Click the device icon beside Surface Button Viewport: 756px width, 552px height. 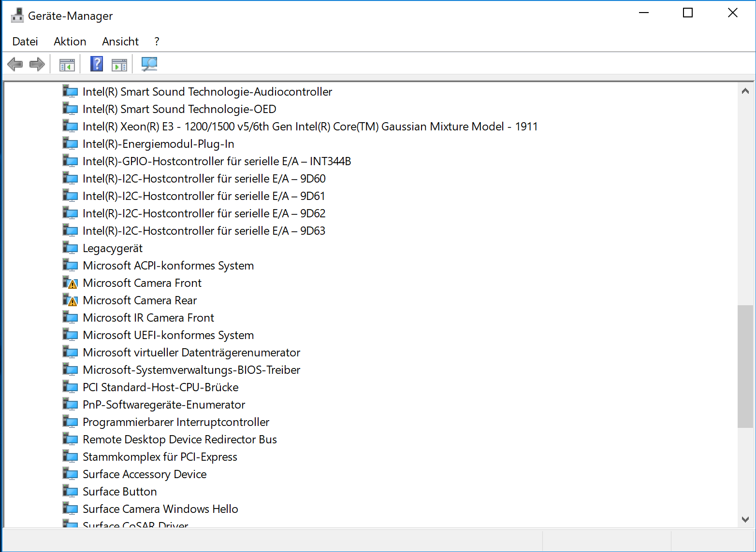point(70,491)
